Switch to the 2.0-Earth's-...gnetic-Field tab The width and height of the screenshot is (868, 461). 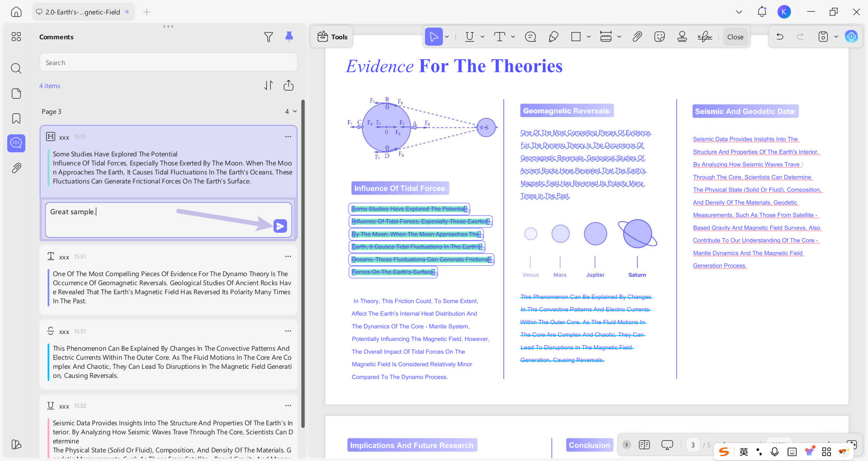pos(83,12)
